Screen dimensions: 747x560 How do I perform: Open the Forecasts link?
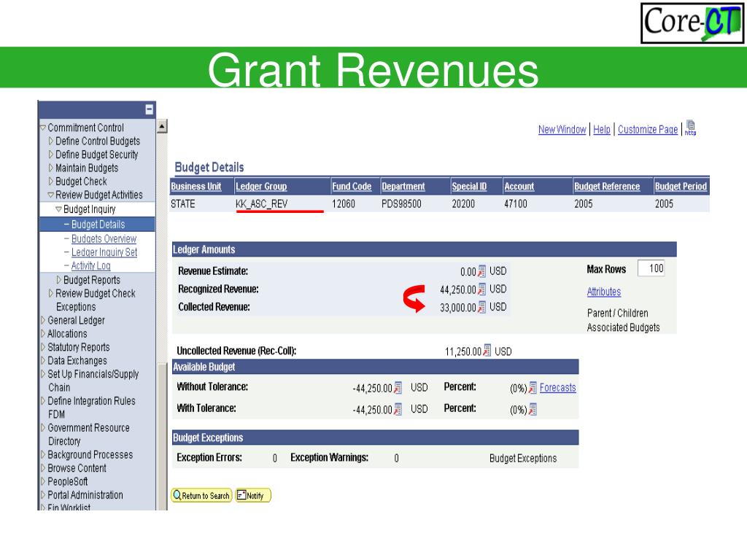[558, 388]
